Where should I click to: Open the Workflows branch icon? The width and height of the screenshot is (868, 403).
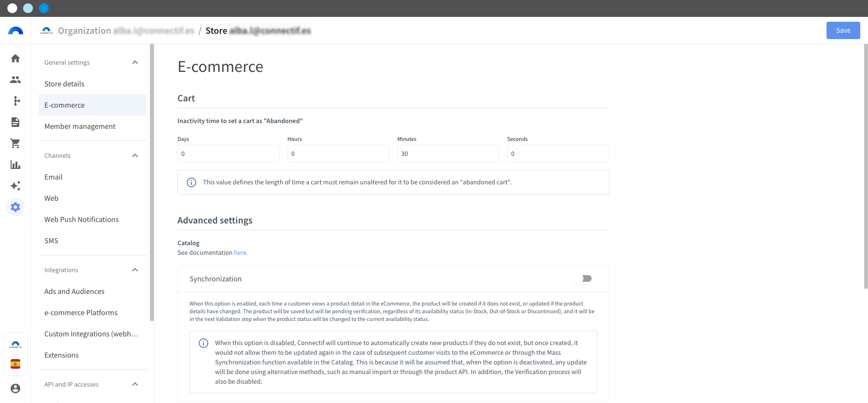tap(15, 101)
